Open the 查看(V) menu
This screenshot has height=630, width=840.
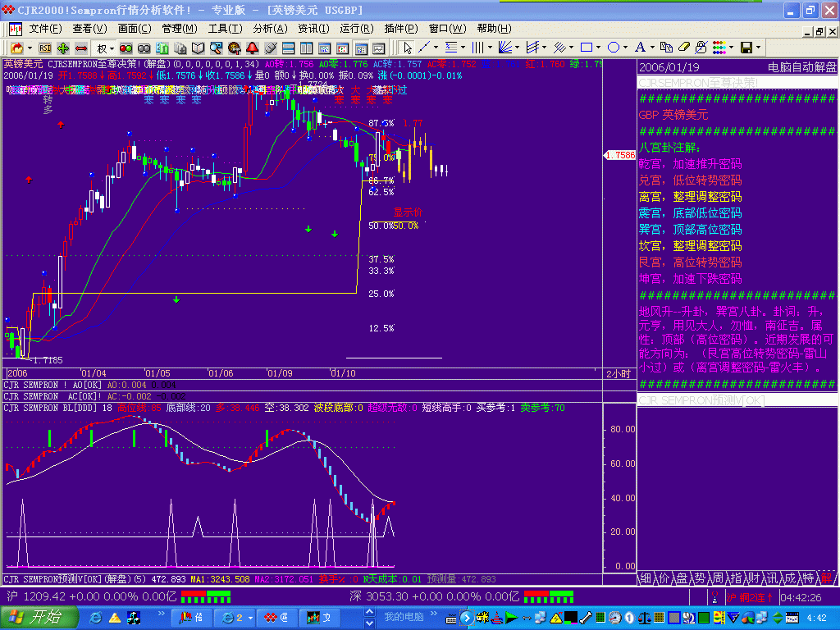pyautogui.click(x=90, y=29)
